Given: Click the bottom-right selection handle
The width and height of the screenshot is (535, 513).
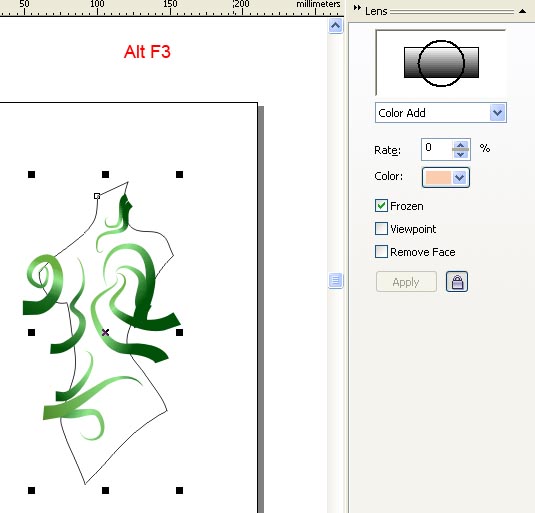Looking at the screenshot, I should pos(179,490).
